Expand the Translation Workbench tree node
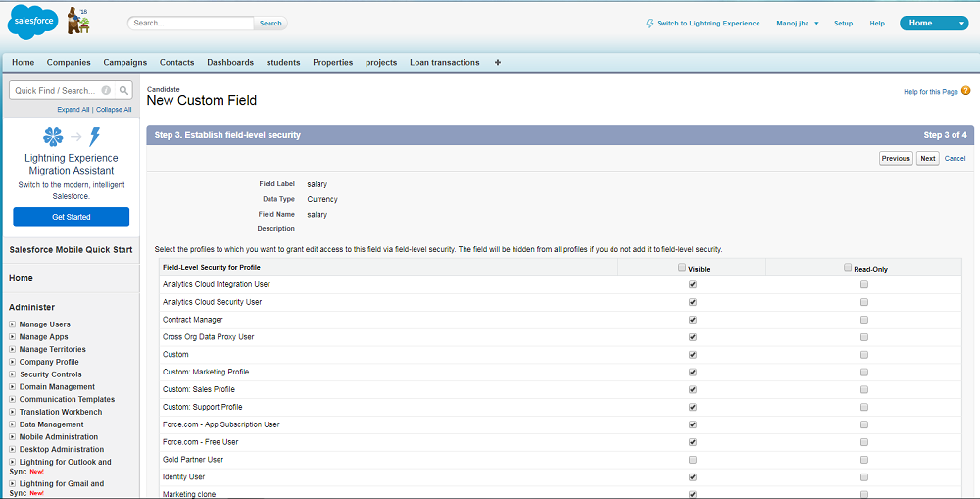980x499 pixels. coord(12,412)
